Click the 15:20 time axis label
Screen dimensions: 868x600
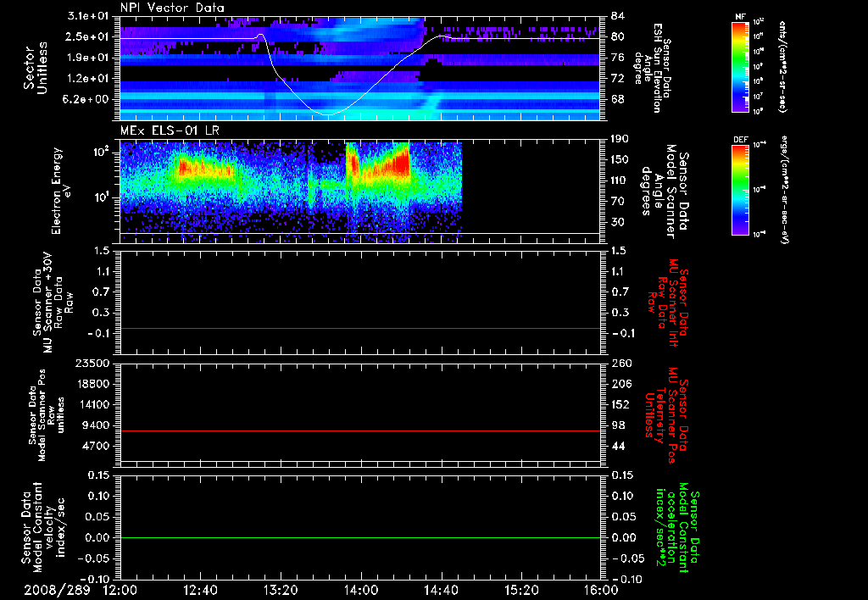click(x=521, y=590)
